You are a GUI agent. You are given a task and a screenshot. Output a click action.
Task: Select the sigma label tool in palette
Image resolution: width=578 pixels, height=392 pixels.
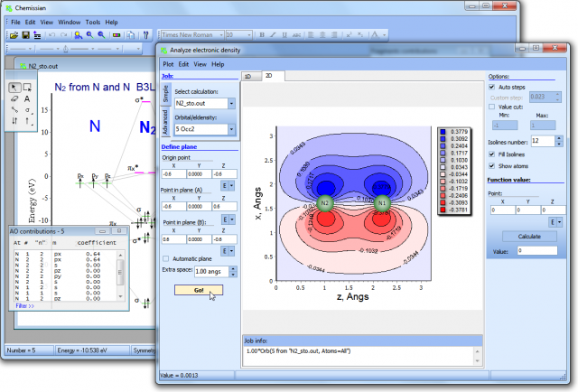(28, 110)
